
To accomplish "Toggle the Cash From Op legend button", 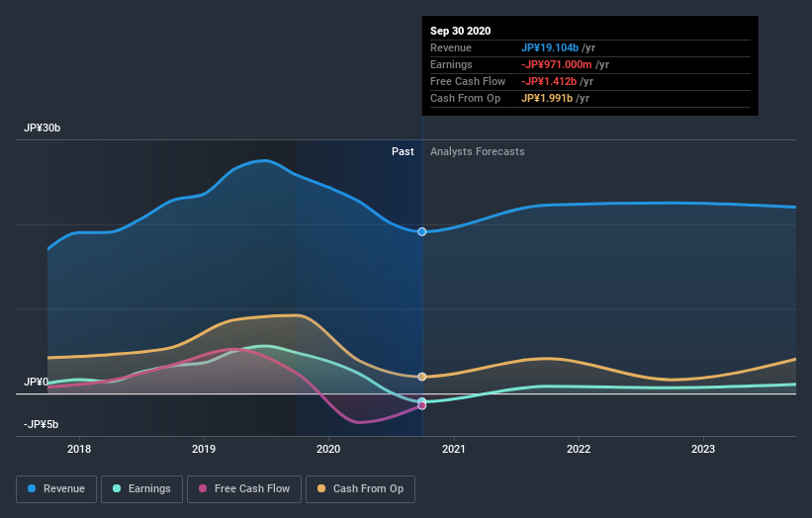I will pyautogui.click(x=360, y=489).
